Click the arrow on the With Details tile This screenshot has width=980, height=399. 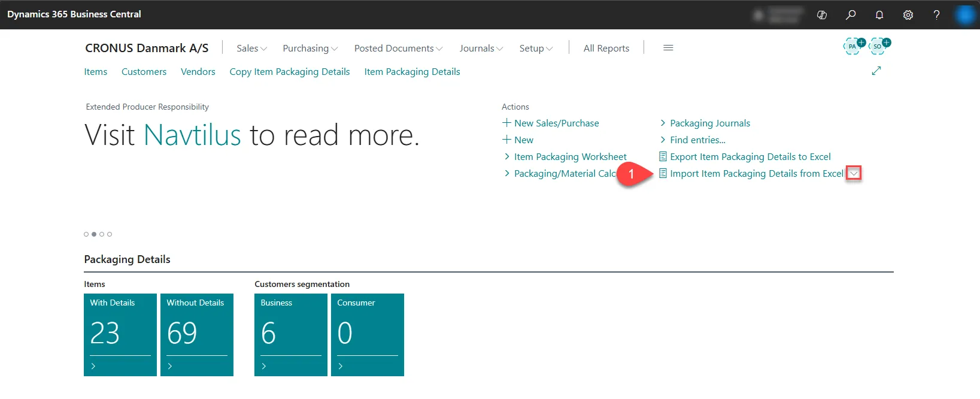click(x=93, y=366)
